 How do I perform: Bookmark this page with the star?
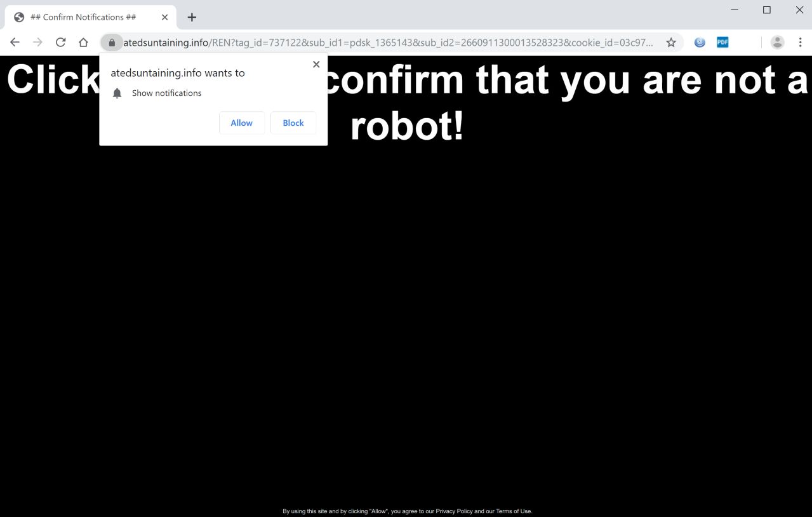pos(671,43)
